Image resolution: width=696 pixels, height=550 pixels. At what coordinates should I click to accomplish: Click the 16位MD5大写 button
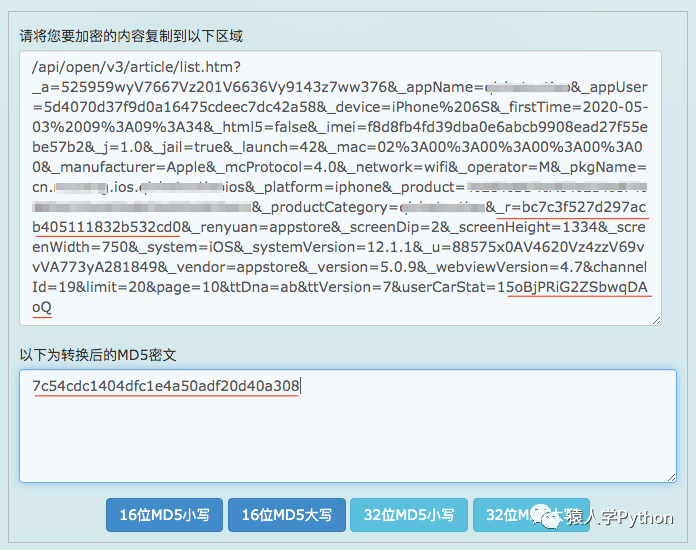pos(287,515)
